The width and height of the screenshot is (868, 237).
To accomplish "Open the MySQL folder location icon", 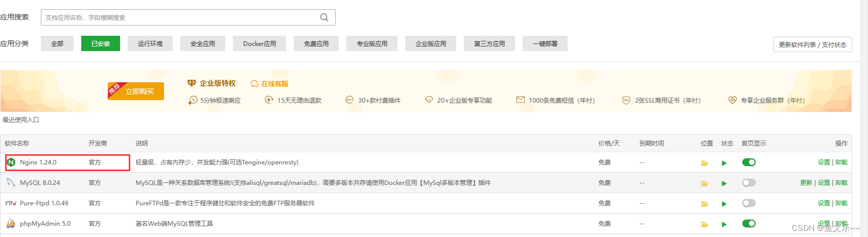I will (x=705, y=183).
